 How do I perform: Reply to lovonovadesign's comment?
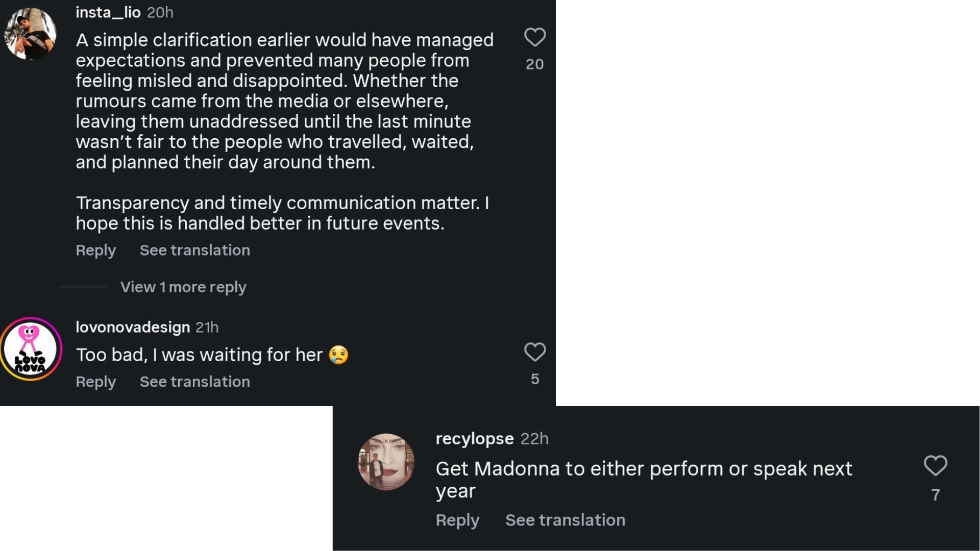pos(96,382)
